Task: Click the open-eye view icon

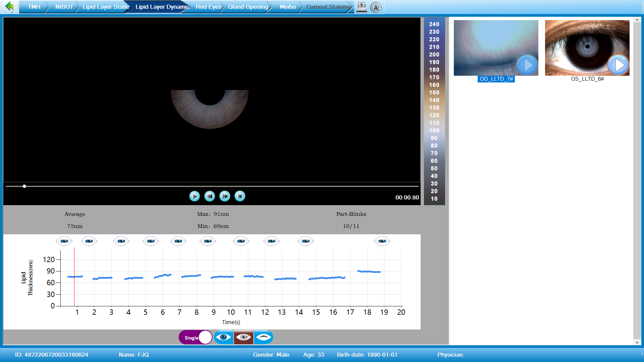Action: click(x=223, y=337)
